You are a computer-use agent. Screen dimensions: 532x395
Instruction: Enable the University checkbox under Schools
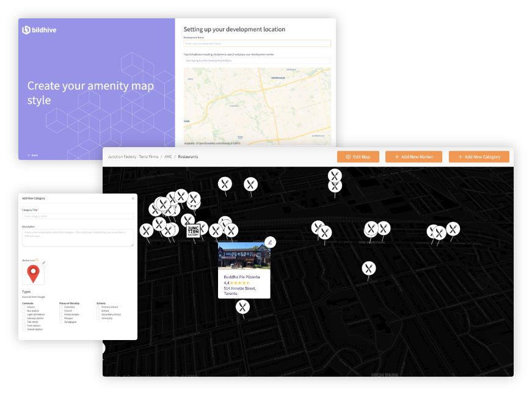tap(98, 318)
